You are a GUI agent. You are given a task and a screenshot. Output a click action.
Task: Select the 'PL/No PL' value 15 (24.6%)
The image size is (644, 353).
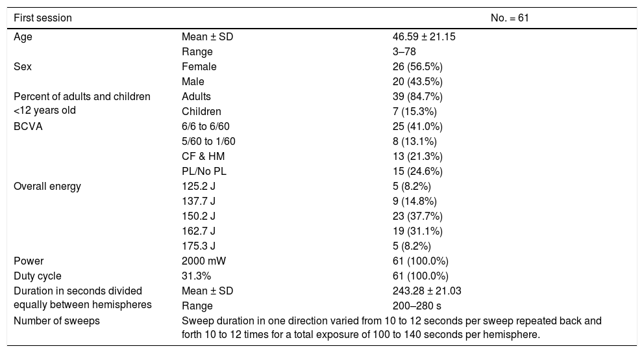(x=414, y=172)
